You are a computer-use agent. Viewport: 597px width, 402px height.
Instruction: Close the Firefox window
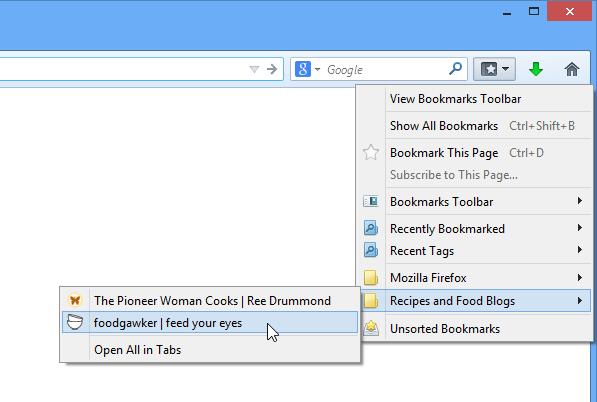pyautogui.click(x=570, y=11)
